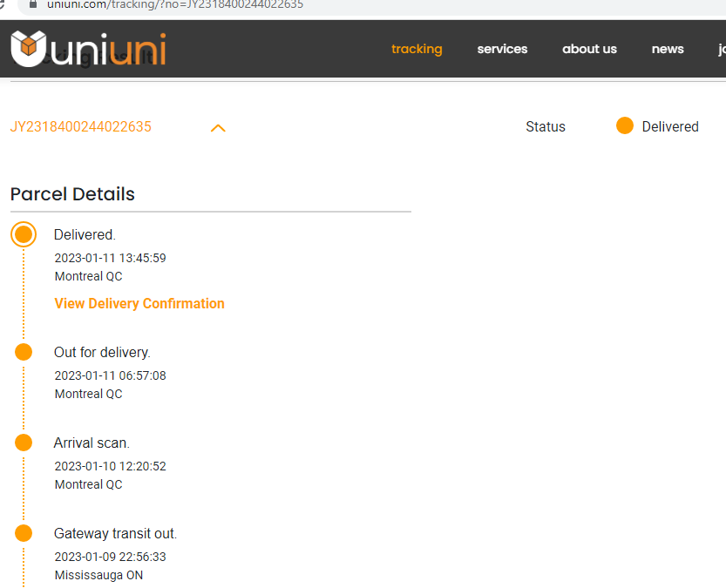Click tracking number JY2318400244022635
Image resolution: width=726 pixels, height=588 pixels.
point(81,127)
